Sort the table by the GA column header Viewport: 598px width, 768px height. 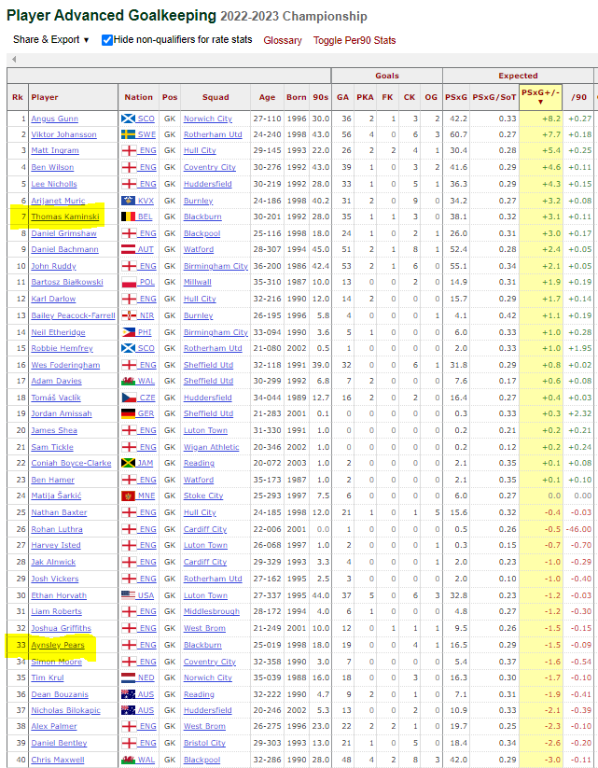343,97
